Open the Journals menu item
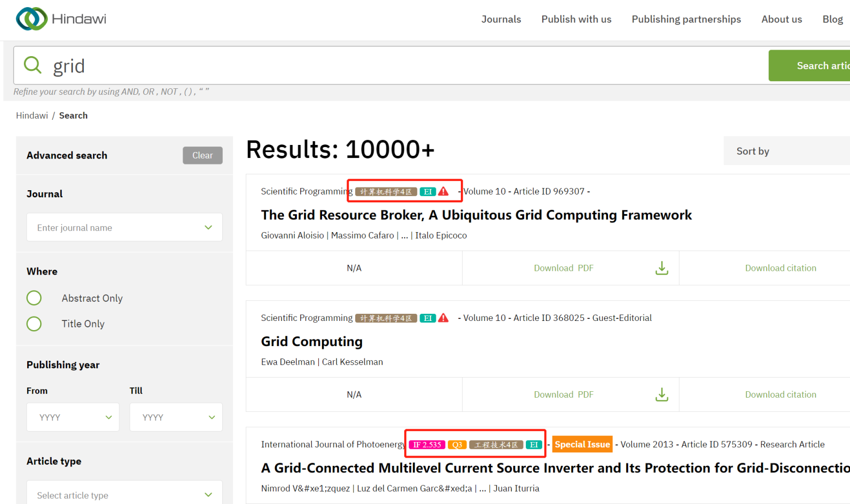 point(501,19)
